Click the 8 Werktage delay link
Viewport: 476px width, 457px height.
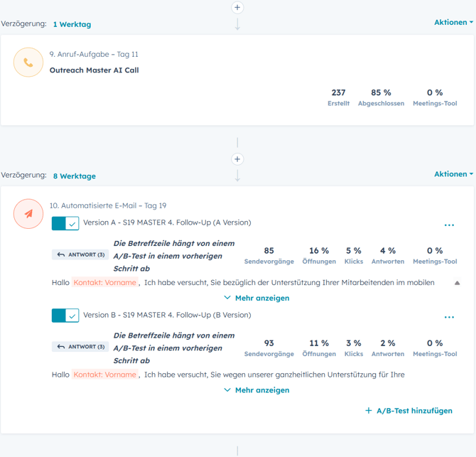click(74, 176)
